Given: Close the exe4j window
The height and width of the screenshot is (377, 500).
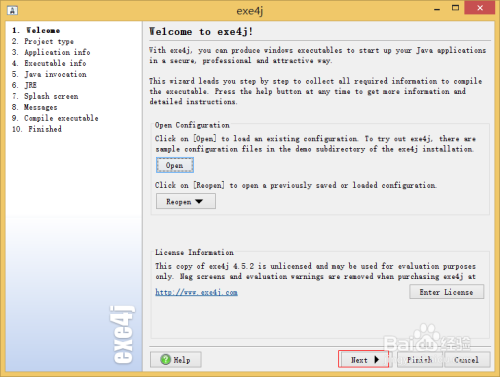Looking at the screenshot, I should tap(480, 8).
